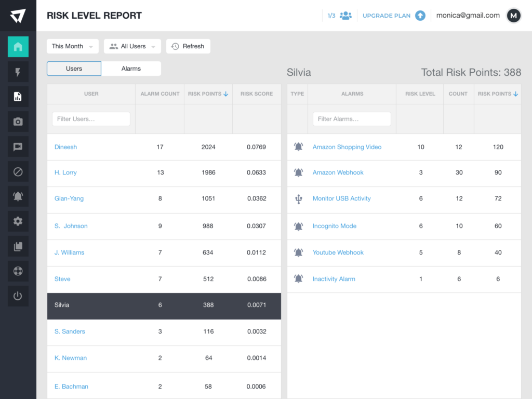The image size is (532, 399).
Task: Click the upgrade plan arrow icon
Action: tap(420, 16)
